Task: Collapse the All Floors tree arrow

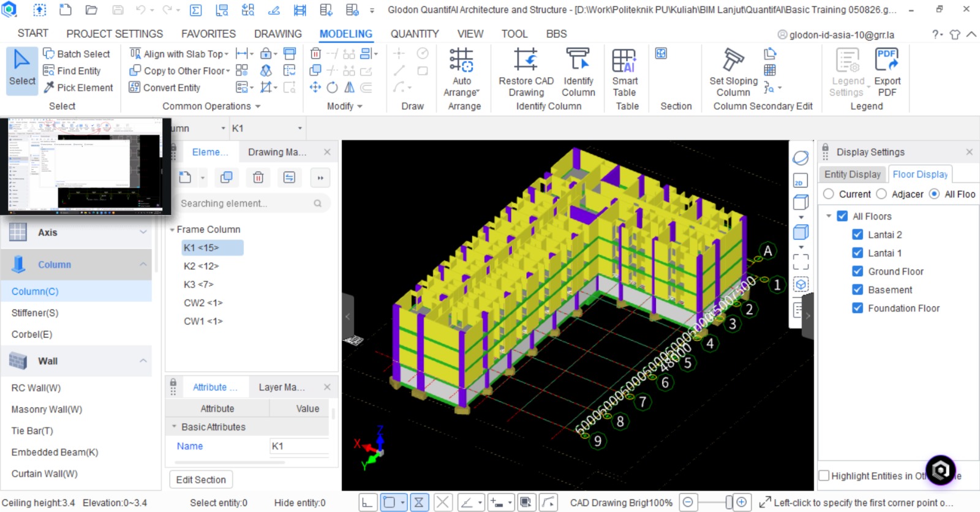Action: (x=829, y=216)
